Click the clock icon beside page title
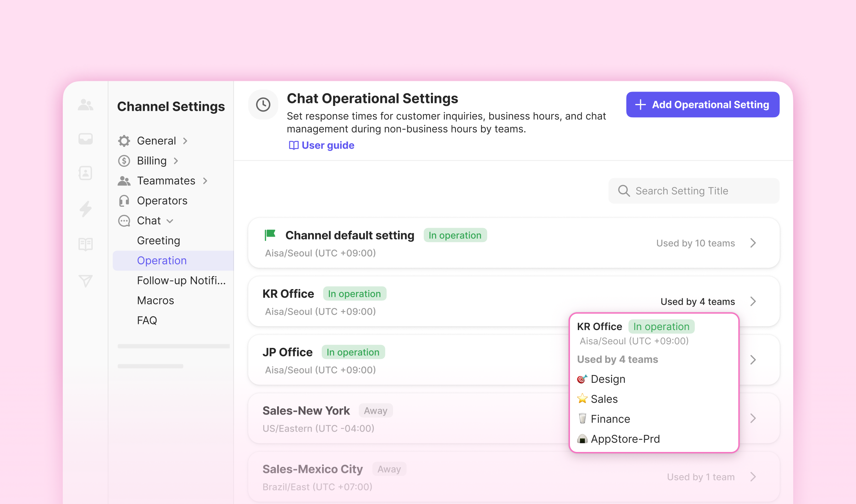 point(263,105)
